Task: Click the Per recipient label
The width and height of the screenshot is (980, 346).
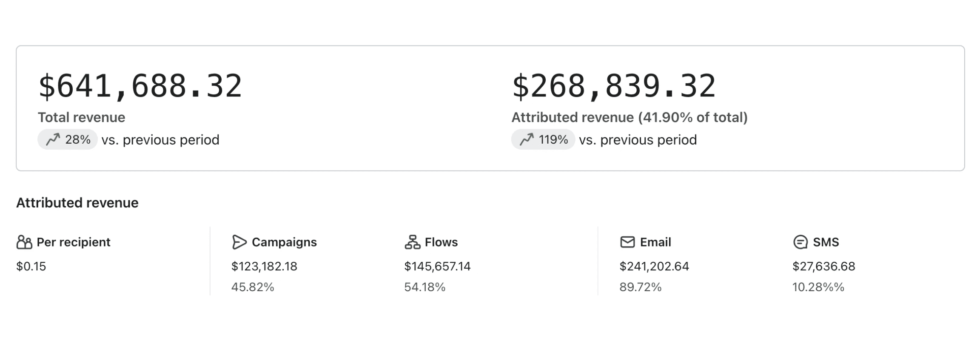Action: click(x=74, y=242)
